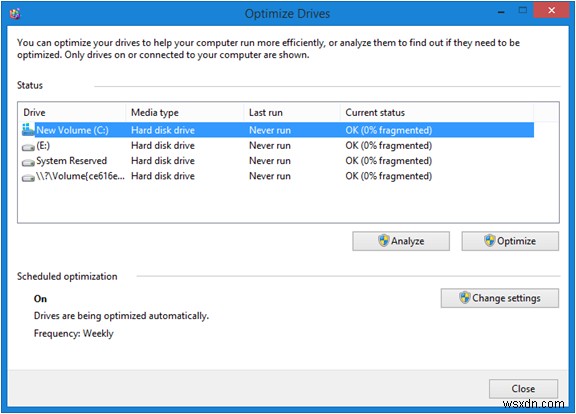Image resolution: width=576 pixels, height=414 pixels.
Task: Maximize the Optimize Drives window
Action: [x=522, y=11]
